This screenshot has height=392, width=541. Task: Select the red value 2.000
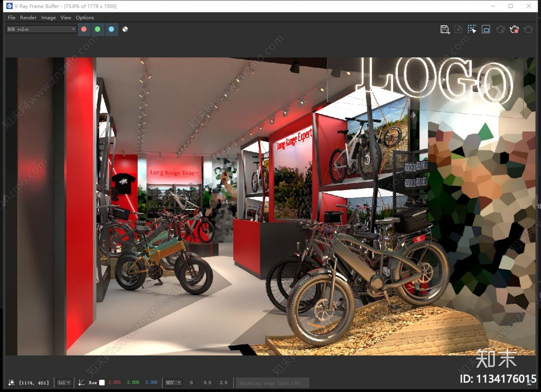pos(115,382)
